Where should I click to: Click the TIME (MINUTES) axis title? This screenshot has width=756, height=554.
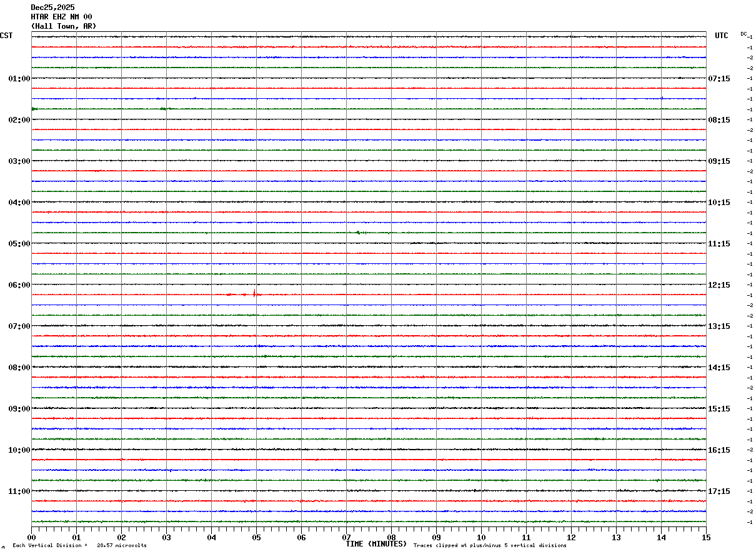[376, 544]
